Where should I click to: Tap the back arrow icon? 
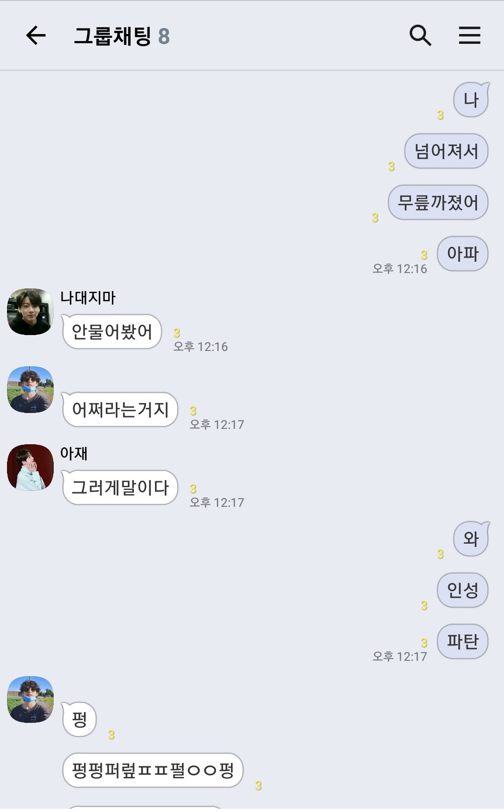[x=35, y=35]
